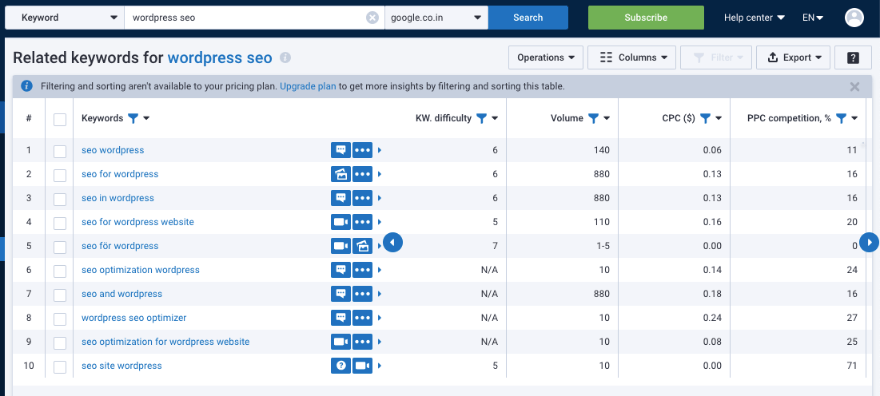The width and height of the screenshot is (880, 396).
Task: Click the speech bubble icon for wordpress seo optimizer
Action: coord(341,318)
